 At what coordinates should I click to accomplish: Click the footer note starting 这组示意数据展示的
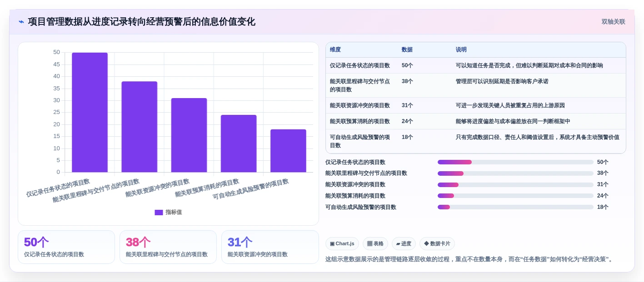470,259
